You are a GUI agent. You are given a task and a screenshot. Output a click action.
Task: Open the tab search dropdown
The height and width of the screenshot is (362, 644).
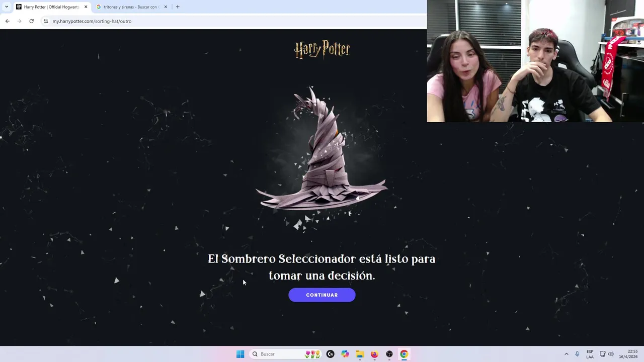pyautogui.click(x=6, y=7)
